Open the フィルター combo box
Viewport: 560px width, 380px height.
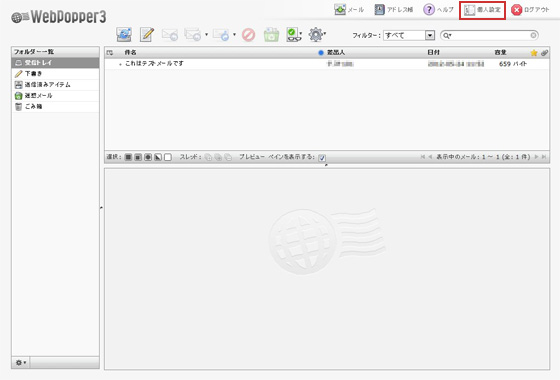tap(409, 35)
